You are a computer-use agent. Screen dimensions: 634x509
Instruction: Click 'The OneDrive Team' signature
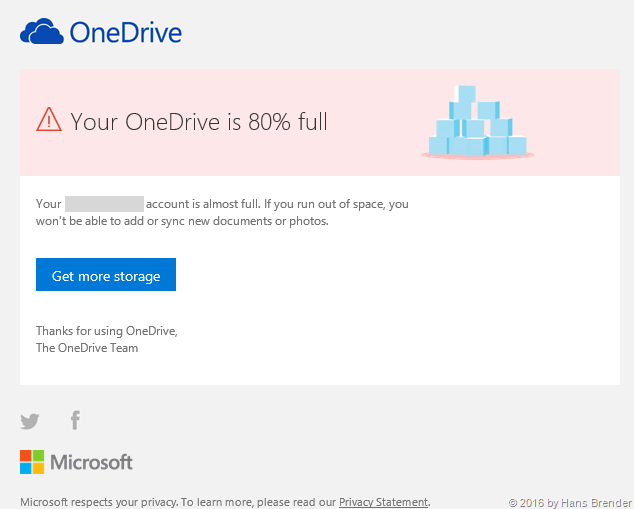[x=87, y=348]
